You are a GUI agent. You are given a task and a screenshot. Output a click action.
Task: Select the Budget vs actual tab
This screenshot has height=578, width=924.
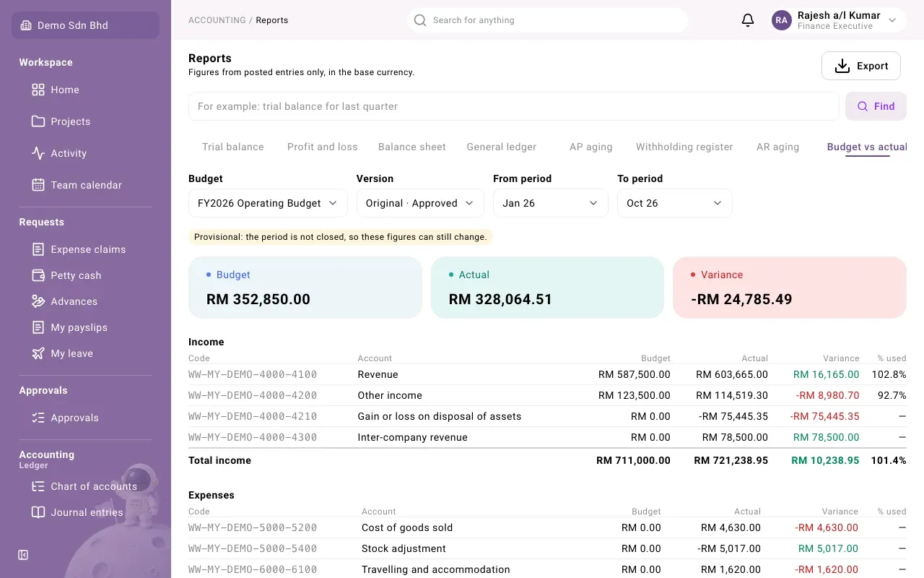(867, 147)
